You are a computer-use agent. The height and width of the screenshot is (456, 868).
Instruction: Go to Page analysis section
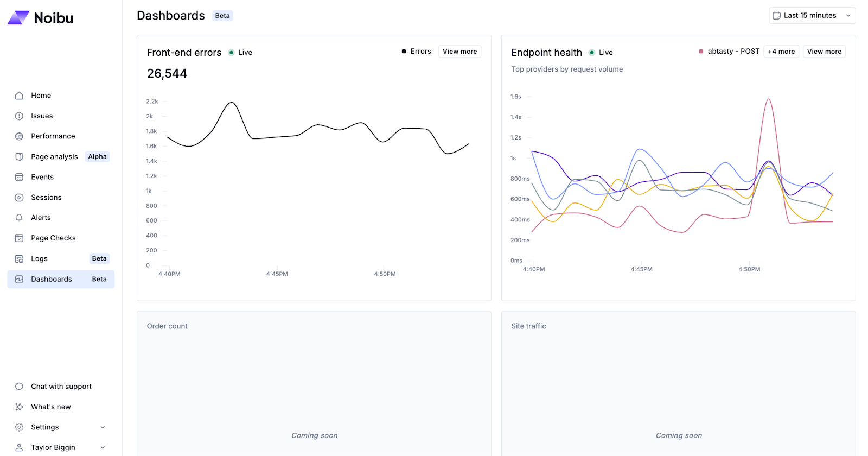pos(54,157)
